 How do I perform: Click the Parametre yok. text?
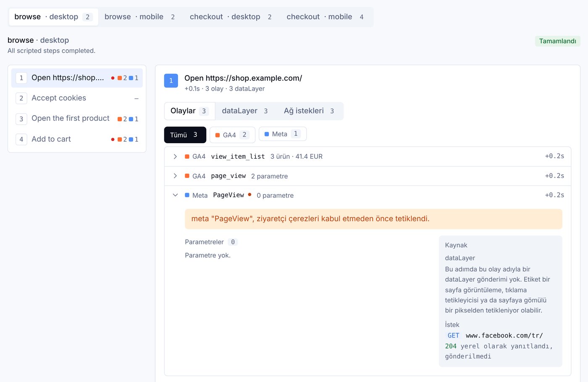[208, 256]
